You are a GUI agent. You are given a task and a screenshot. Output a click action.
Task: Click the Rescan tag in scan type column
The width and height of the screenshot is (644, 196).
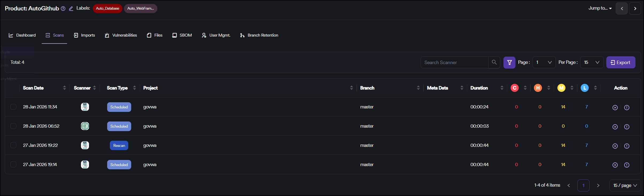click(x=119, y=146)
